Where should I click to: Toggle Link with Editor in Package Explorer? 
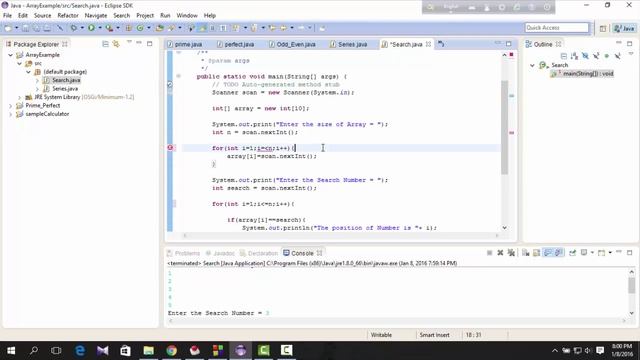click(x=116, y=44)
